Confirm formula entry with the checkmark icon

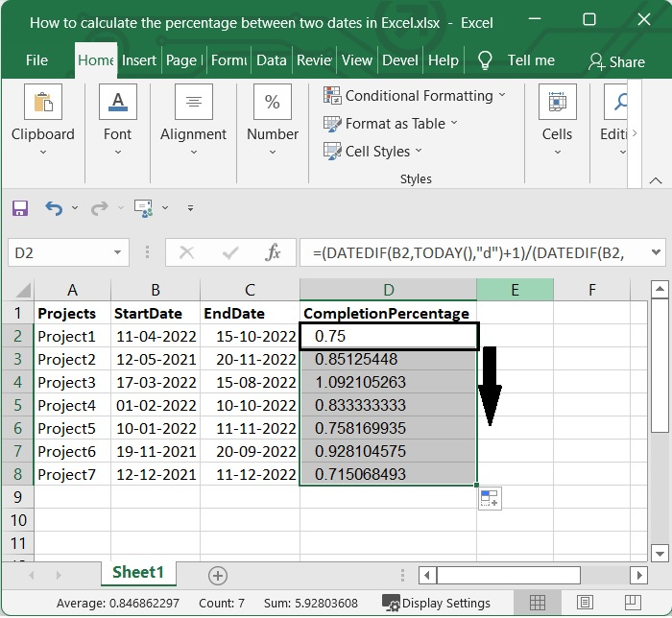(230, 252)
